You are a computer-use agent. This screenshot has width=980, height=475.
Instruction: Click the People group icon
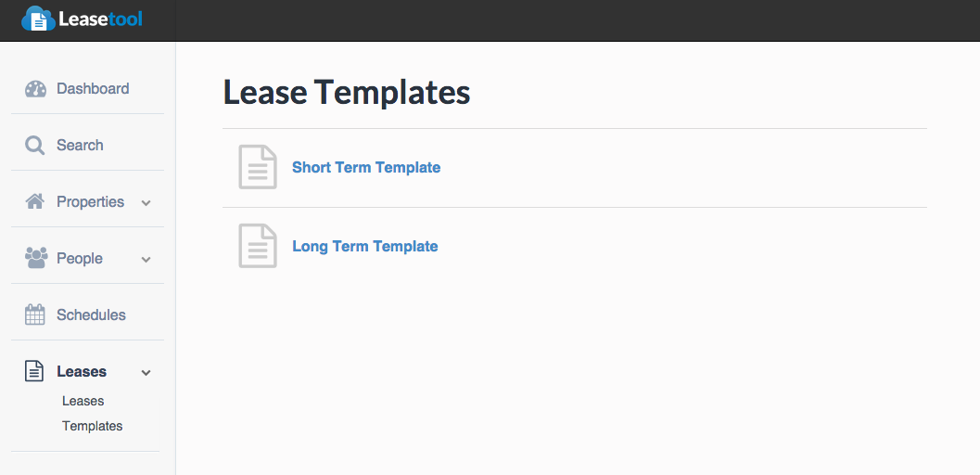click(x=35, y=258)
